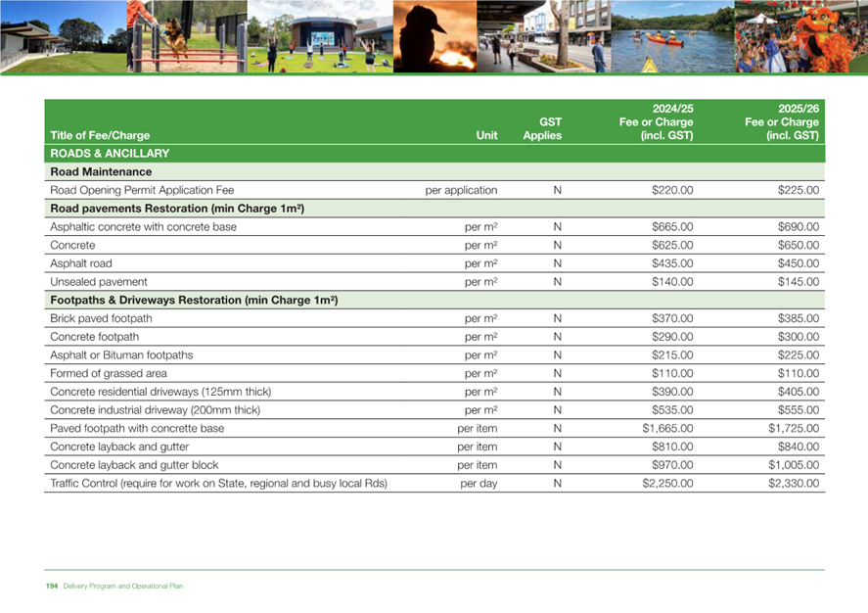Click the $555.00 fee value
Screen dimensions: 868x613
[x=799, y=409]
